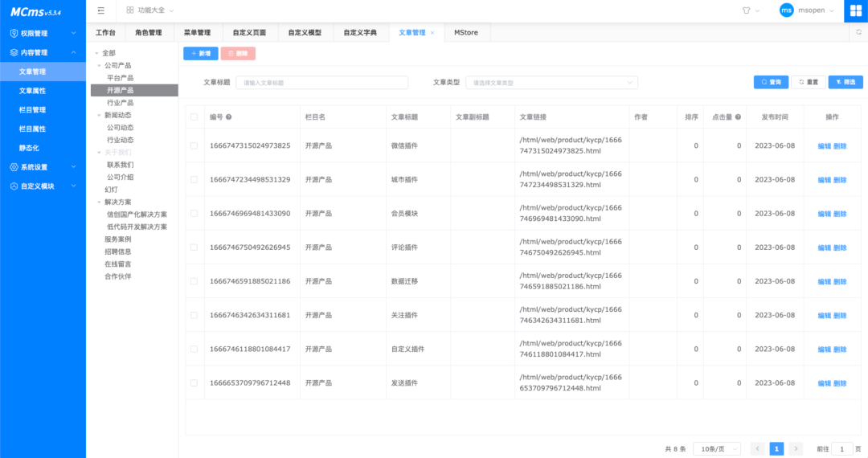Click the refresh icon at tab bar end

point(858,32)
